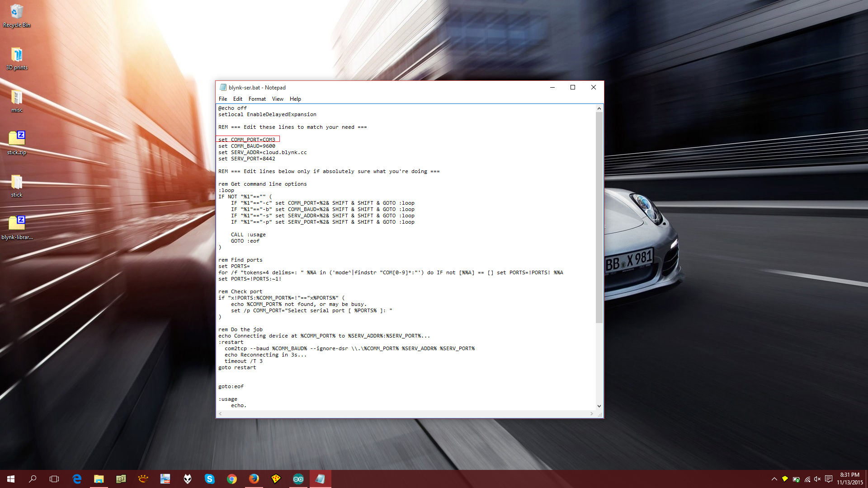
Task: Close the blynk-ser.bat Notepad window
Action: click(594, 87)
